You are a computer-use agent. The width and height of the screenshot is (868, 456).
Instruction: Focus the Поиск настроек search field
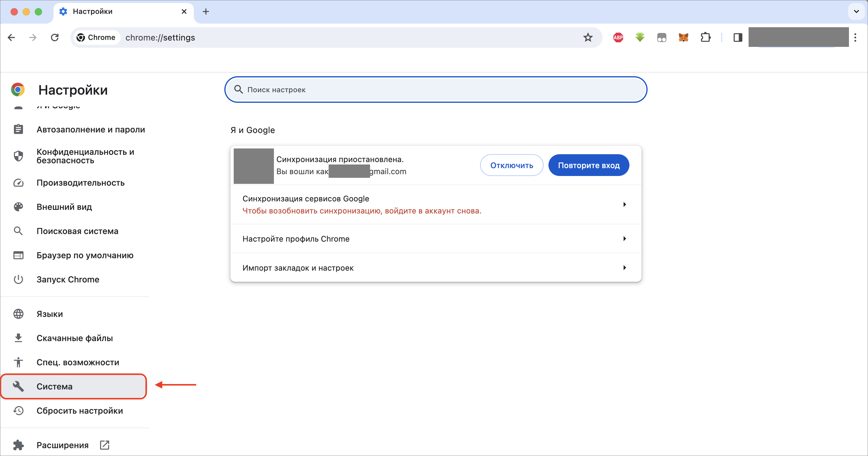pyautogui.click(x=436, y=90)
